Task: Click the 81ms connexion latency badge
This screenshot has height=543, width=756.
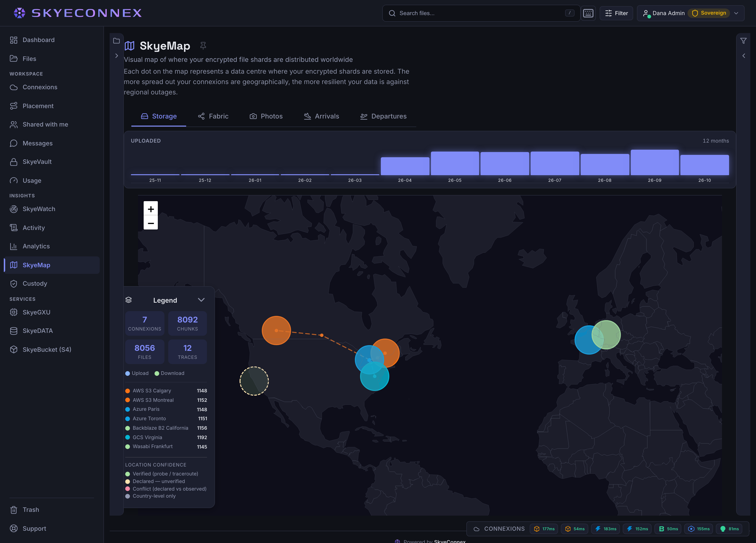Action: coord(729,529)
